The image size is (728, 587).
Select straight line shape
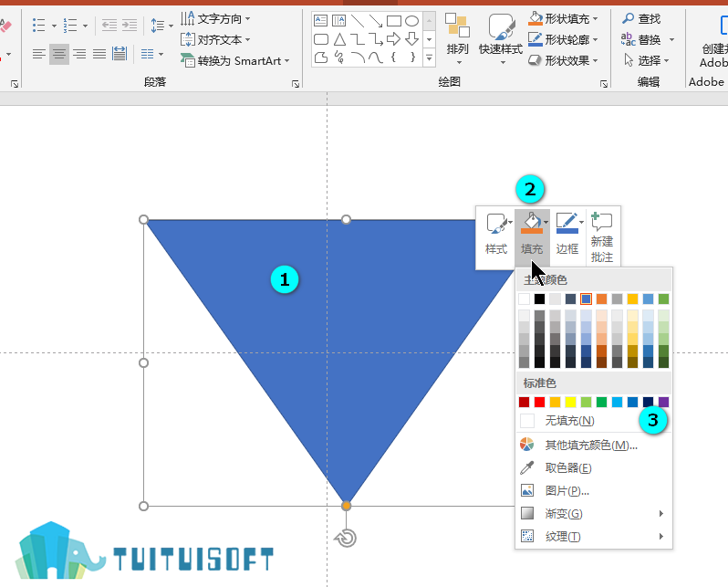358,20
